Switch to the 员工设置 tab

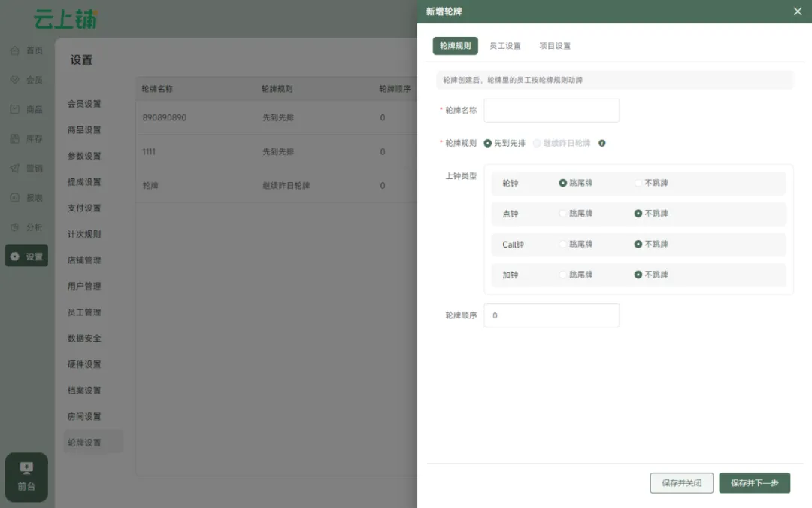click(504, 46)
